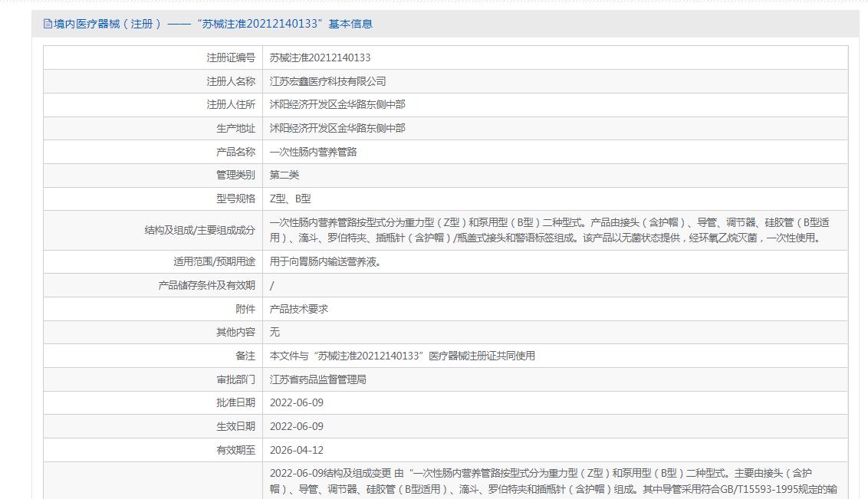This screenshot has width=868, height=499.
Task: Click expiry date 2026-04-12
Action: (297, 450)
